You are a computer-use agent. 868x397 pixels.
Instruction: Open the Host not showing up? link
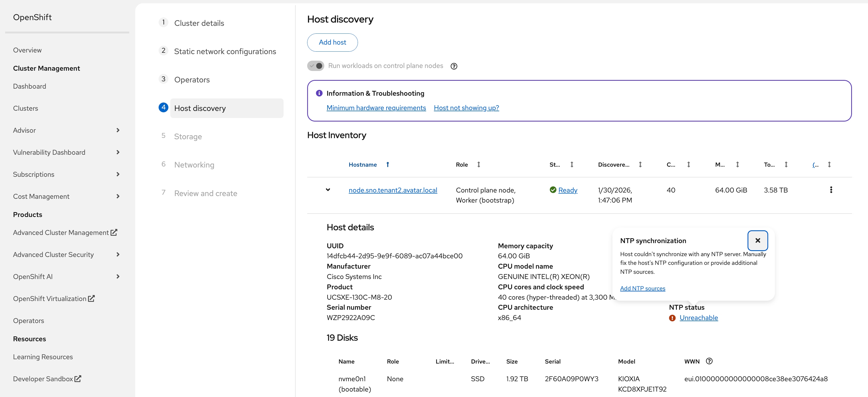pos(466,108)
